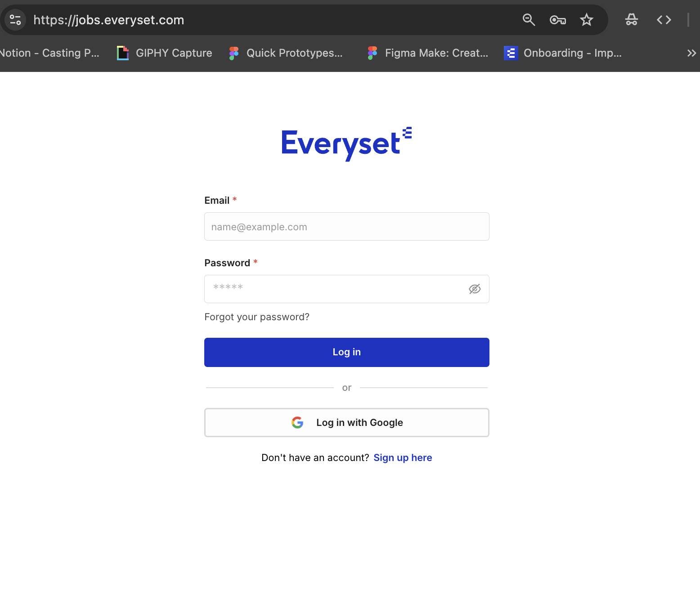
Task: Open the address bar search magnifier icon
Action: tap(529, 20)
